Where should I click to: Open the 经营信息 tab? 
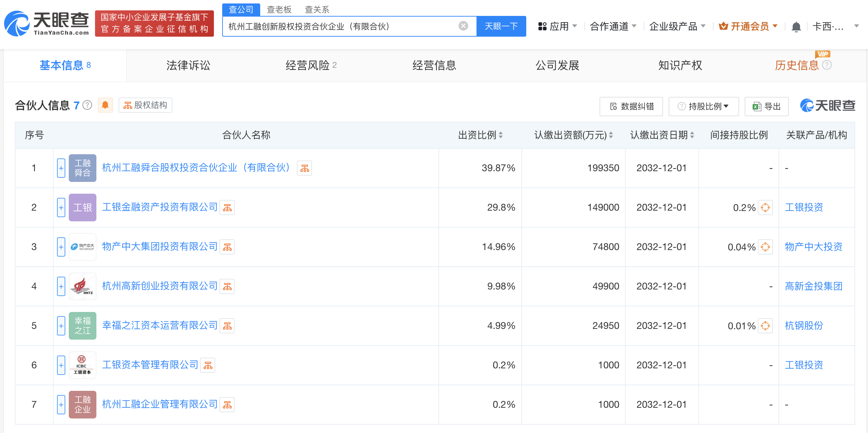[434, 65]
